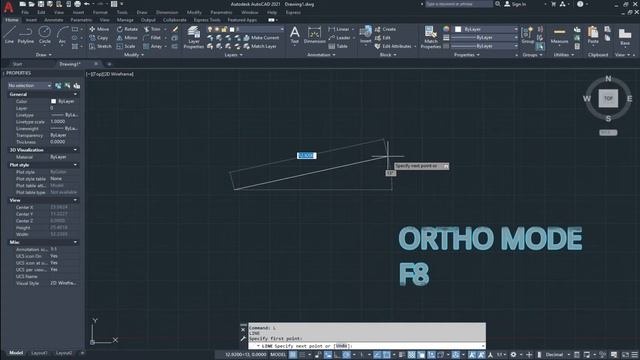
Task: Open the No selection dropdown in Properties
Action: point(29,85)
